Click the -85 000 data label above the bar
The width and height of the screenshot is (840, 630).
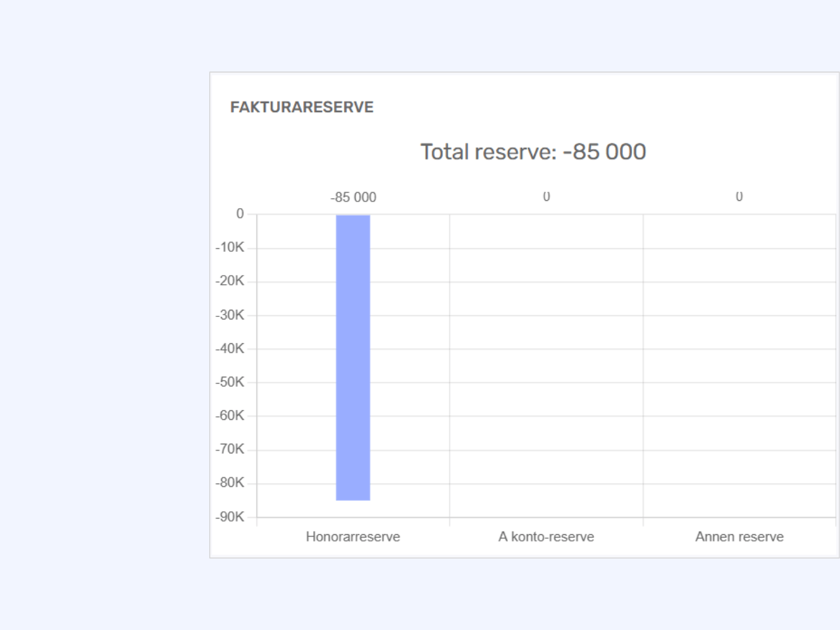(x=353, y=198)
